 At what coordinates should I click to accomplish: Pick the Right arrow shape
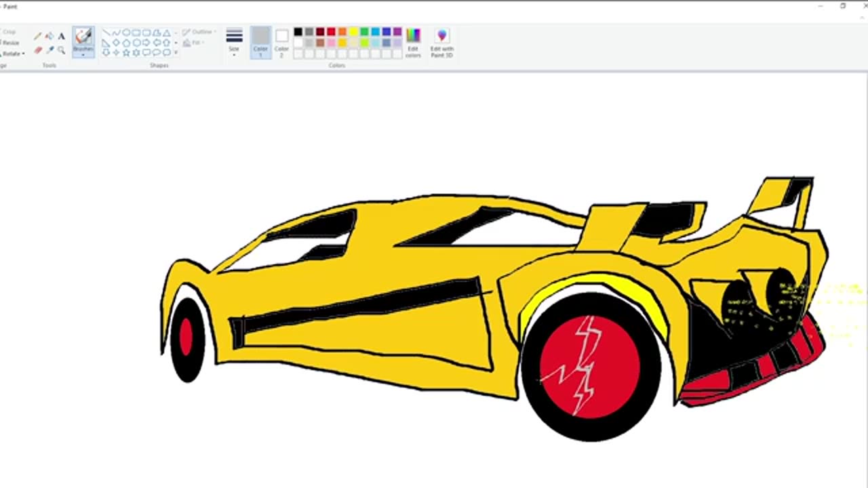pos(146,43)
